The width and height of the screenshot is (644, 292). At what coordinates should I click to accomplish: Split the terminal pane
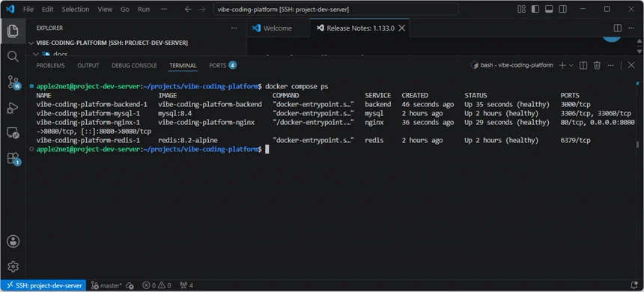click(583, 65)
